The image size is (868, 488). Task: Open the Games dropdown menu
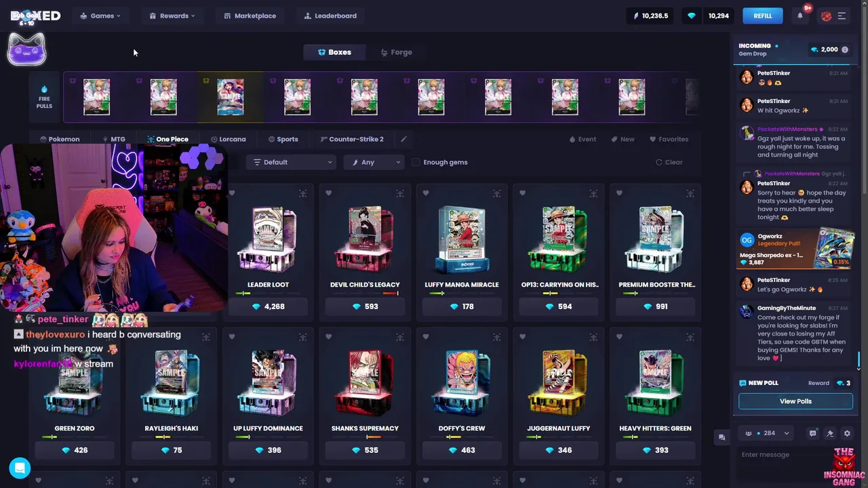(x=100, y=16)
